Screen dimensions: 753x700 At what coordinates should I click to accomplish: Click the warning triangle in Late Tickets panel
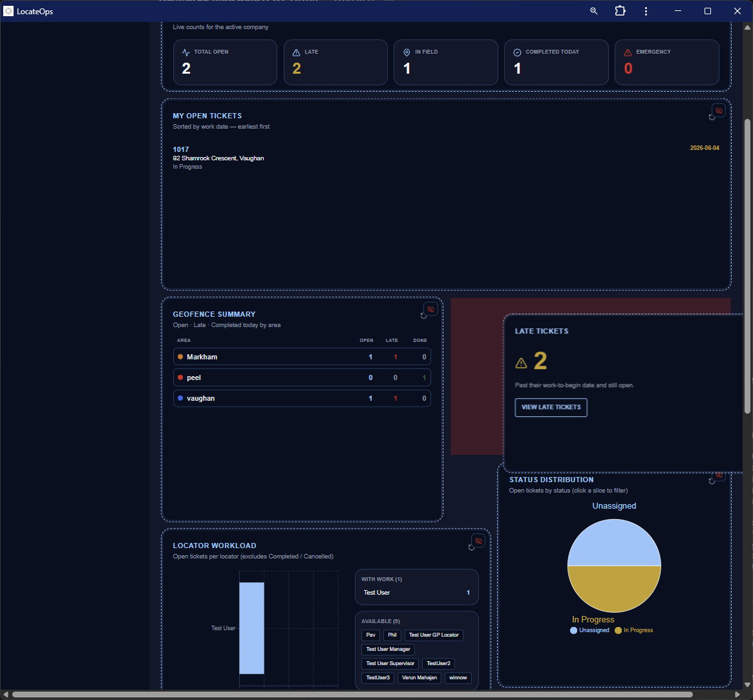521,363
